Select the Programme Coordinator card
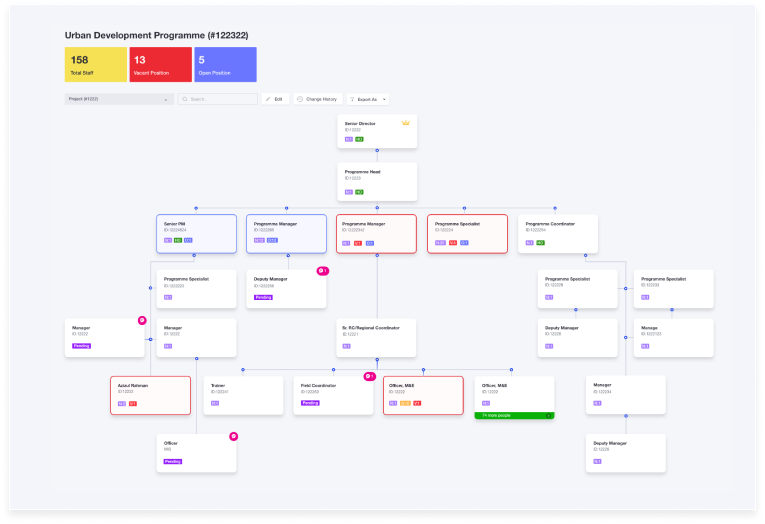 [558, 234]
